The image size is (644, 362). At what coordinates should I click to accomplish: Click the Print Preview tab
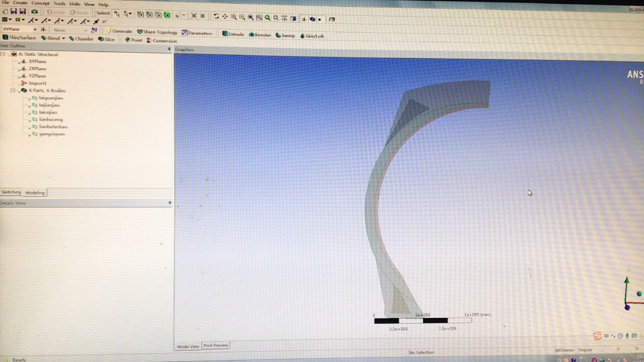click(215, 345)
